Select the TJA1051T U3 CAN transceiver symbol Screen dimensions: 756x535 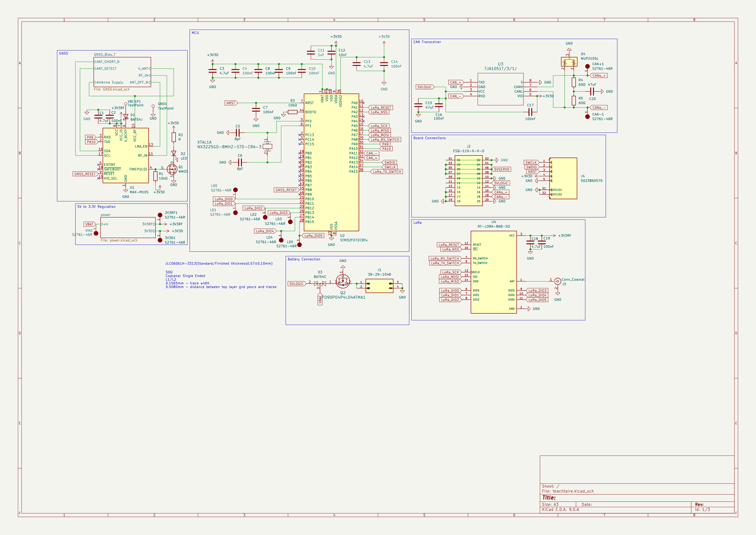[x=500, y=89]
